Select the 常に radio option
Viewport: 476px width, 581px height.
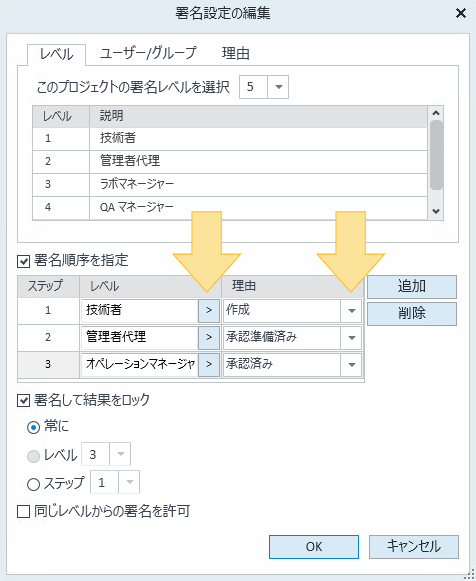pos(33,428)
